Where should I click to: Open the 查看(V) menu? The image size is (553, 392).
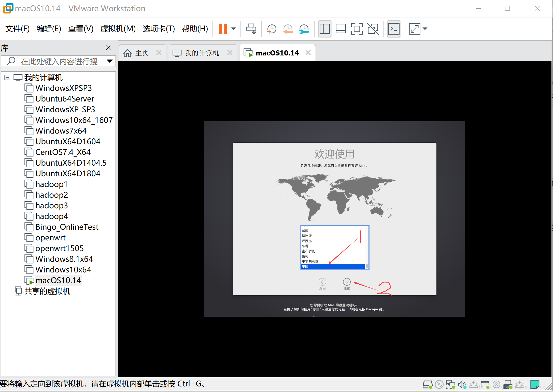click(81, 29)
